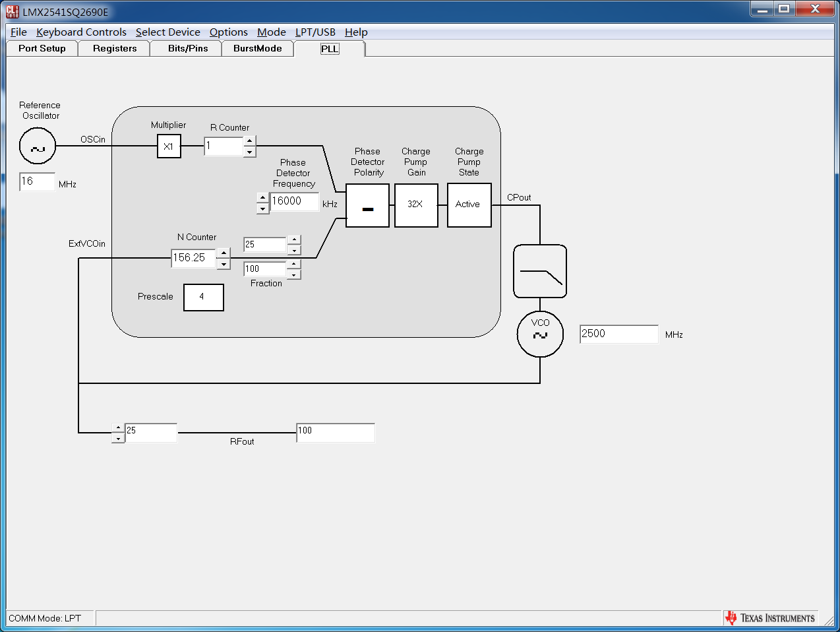Decrease the RFout divider value 25
The width and height of the screenshot is (840, 632).
[118, 438]
